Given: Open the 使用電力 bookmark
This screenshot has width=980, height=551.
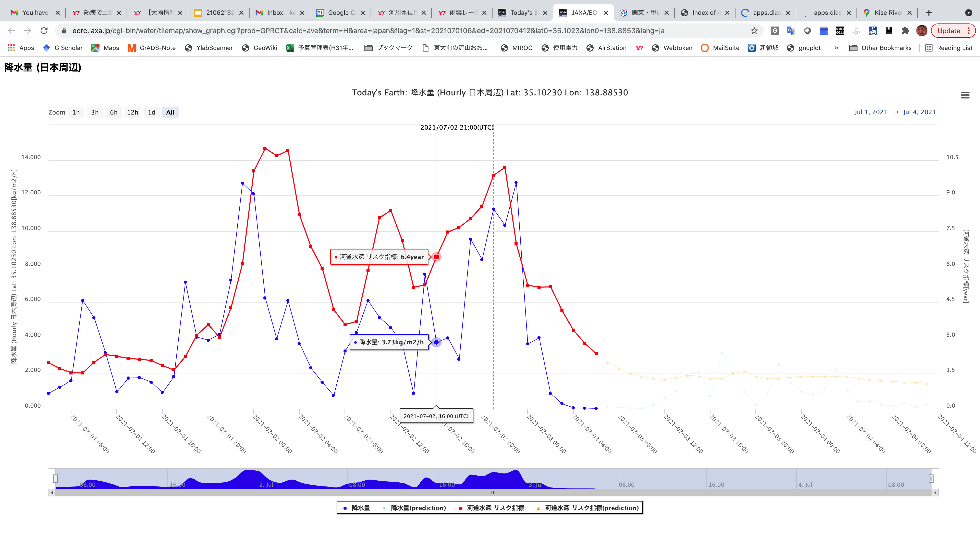Looking at the screenshot, I should pyautogui.click(x=559, y=48).
